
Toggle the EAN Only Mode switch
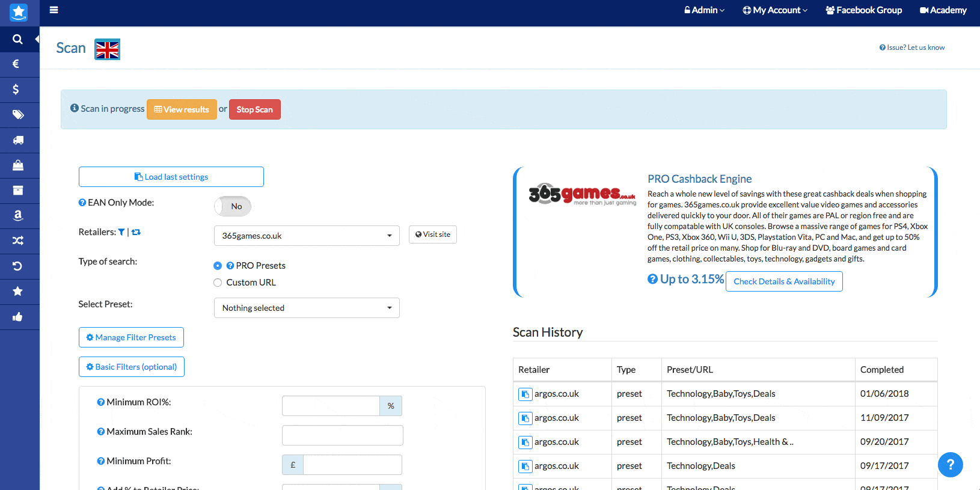pyautogui.click(x=233, y=206)
